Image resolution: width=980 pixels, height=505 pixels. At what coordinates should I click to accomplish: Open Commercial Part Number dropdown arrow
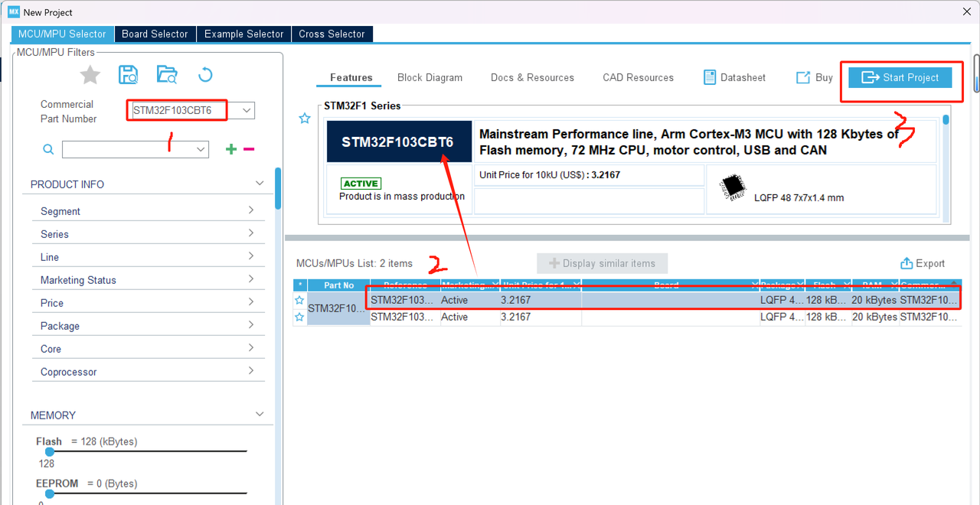pyautogui.click(x=247, y=110)
